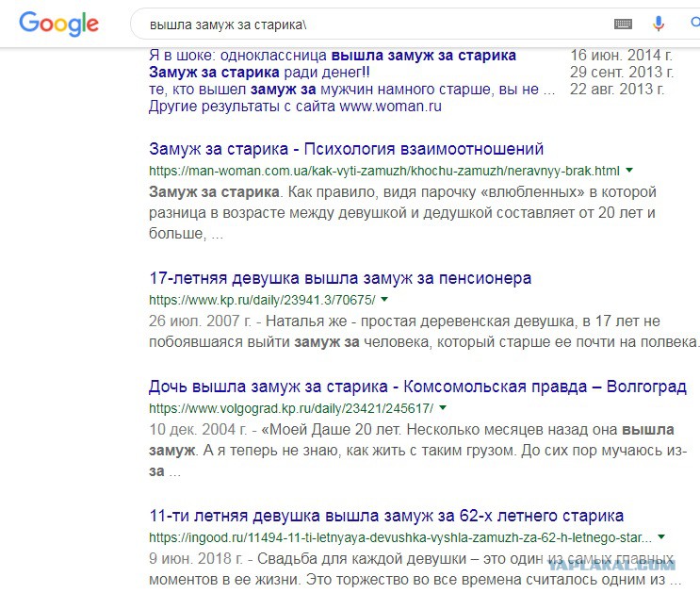Click the ingood.ru green URL text
Viewport: 700px width, 593px height.
(x=400, y=538)
